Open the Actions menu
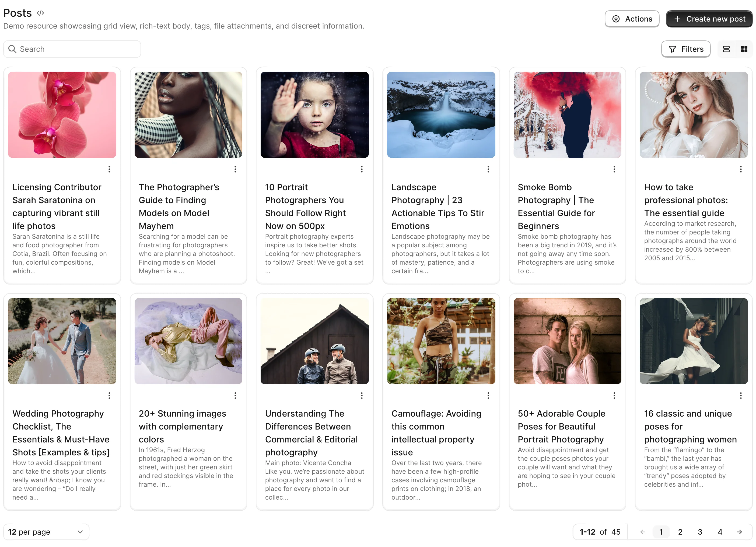Viewport: 756px width, 547px height. 632,19
